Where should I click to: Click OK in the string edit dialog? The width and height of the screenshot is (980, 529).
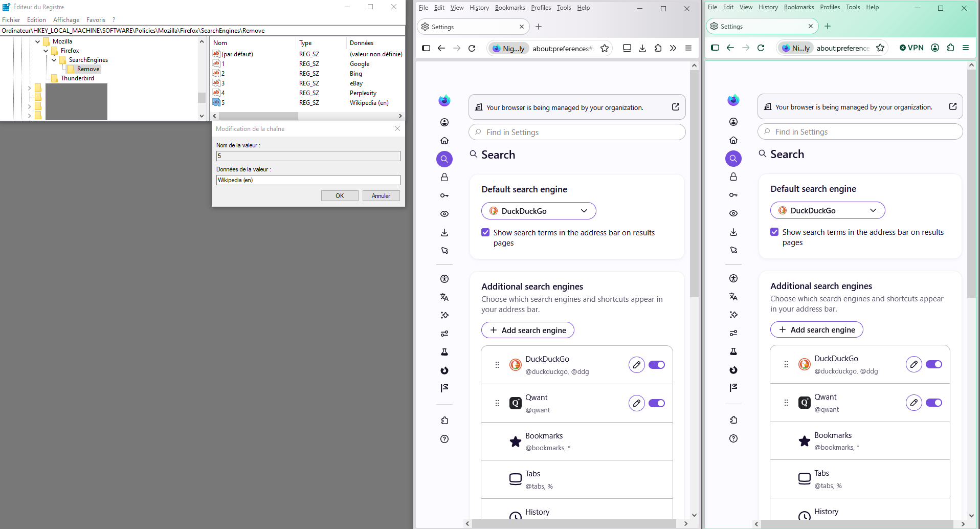[x=340, y=196]
